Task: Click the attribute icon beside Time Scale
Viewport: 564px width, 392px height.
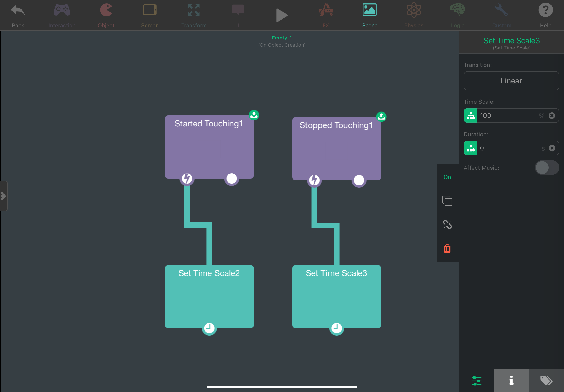Action: (x=471, y=116)
